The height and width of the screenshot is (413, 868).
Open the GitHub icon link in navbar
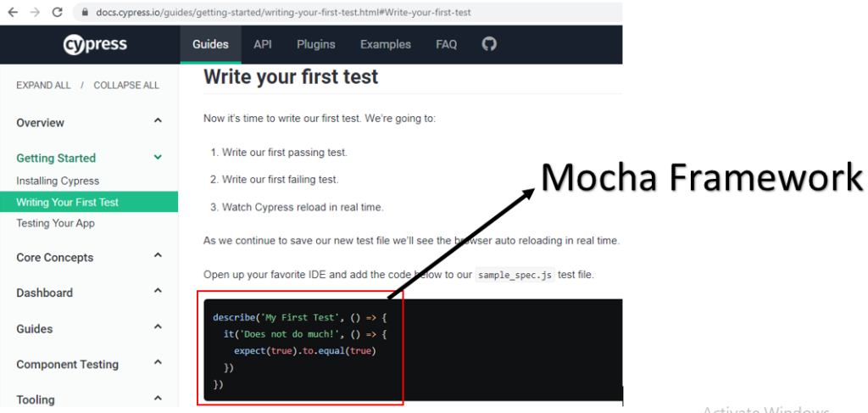489,44
